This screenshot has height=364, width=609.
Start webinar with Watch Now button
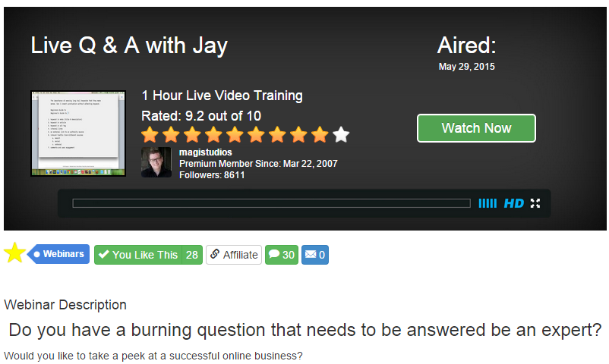tap(476, 128)
